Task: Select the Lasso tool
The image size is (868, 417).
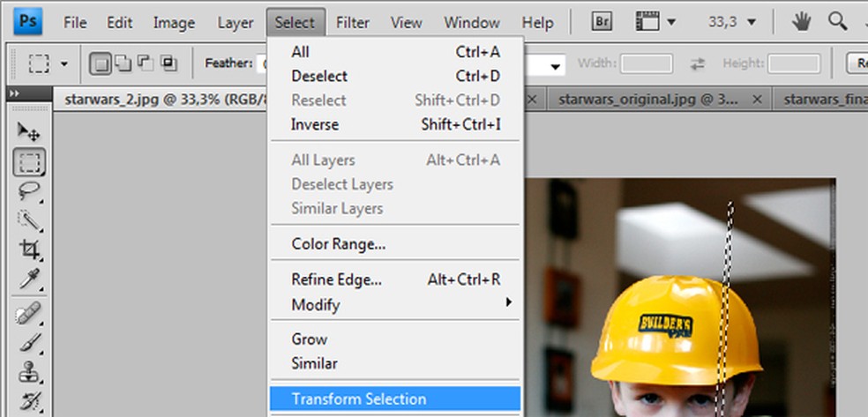Action: 29,190
